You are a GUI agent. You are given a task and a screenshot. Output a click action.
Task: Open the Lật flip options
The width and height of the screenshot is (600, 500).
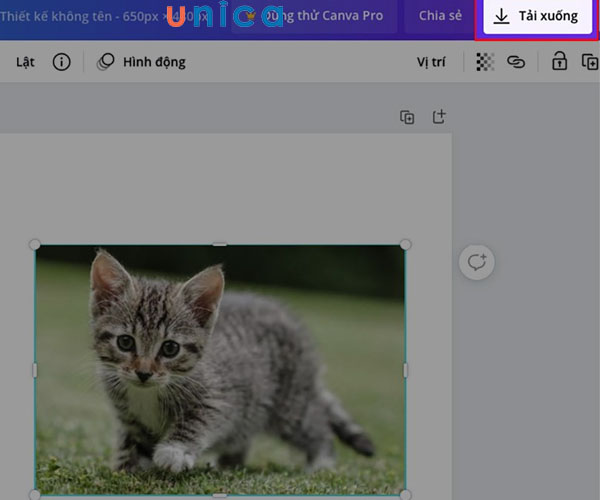(25, 62)
